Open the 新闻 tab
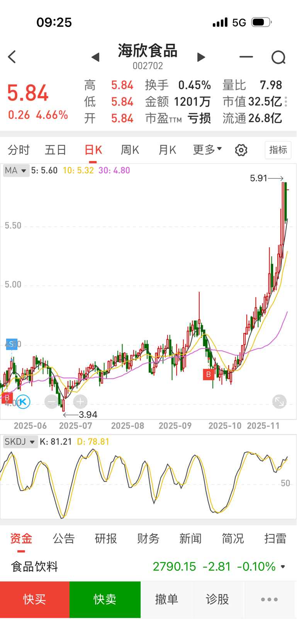The image size is (297, 644). [x=190, y=538]
